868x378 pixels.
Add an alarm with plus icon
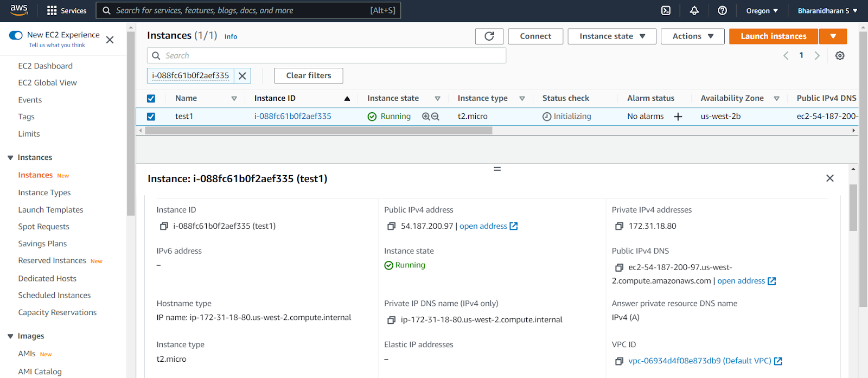[678, 116]
